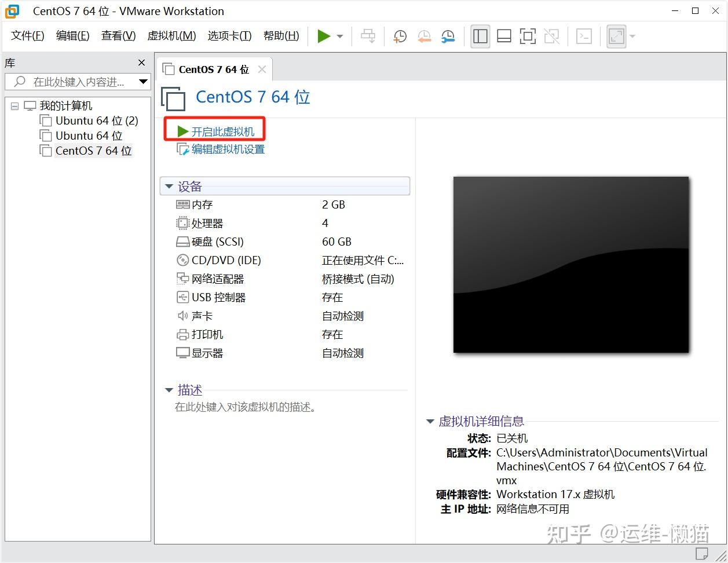Viewport: 728px width, 563px height.
Task: Click the Unity mode toolbar icon
Action: [x=552, y=36]
